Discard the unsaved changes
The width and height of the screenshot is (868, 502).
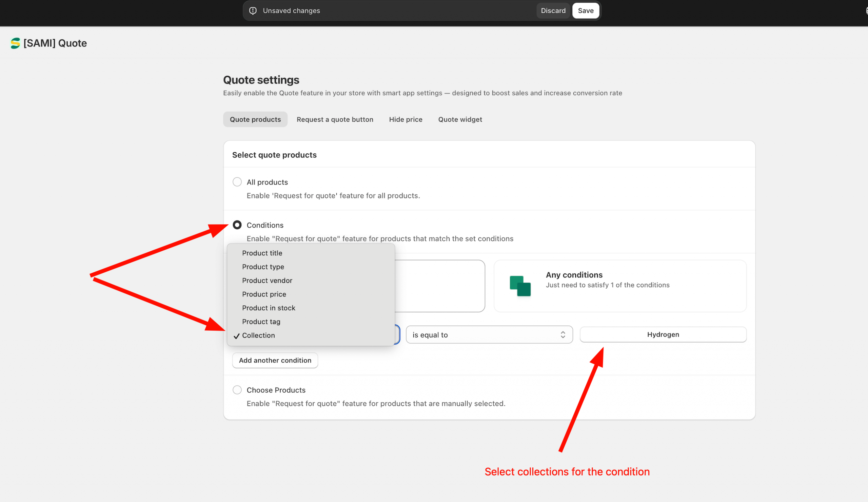point(553,11)
